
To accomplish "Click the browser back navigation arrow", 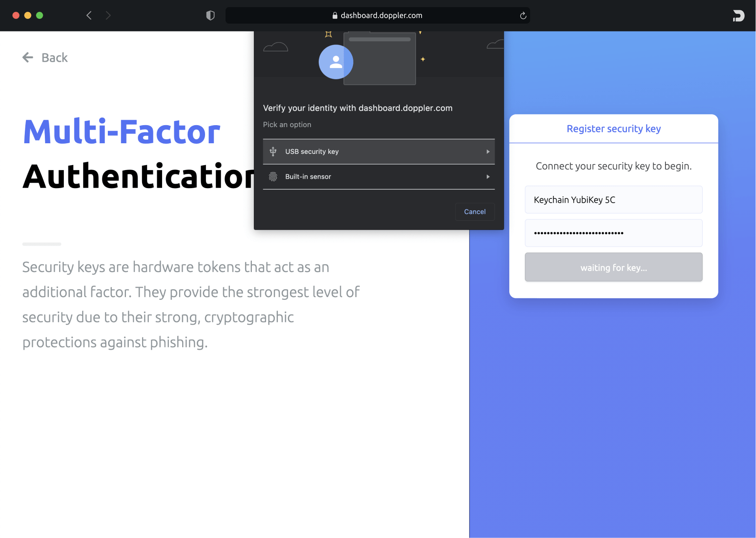I will click(x=89, y=15).
